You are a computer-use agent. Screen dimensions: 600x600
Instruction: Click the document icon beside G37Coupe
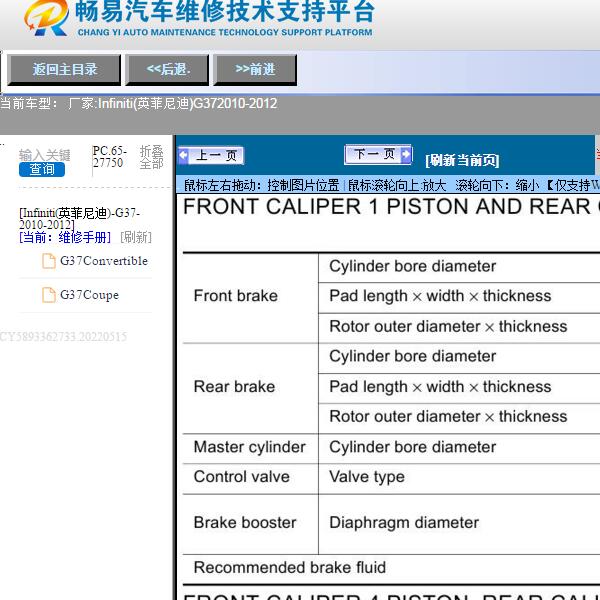point(49,295)
